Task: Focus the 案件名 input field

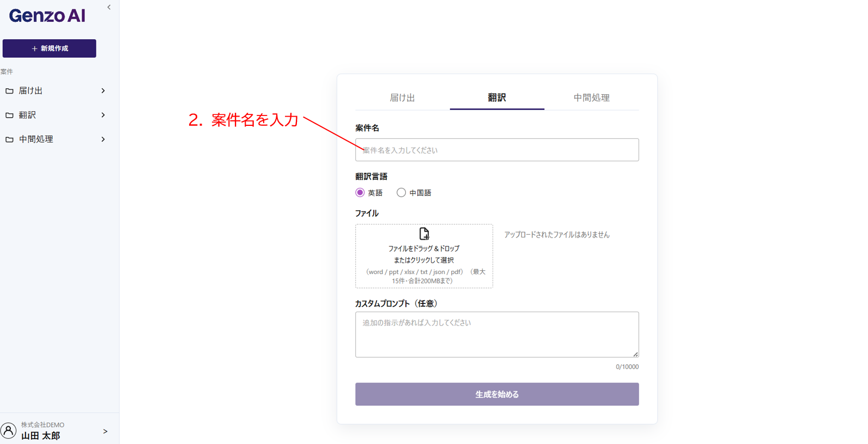Action: [x=497, y=150]
